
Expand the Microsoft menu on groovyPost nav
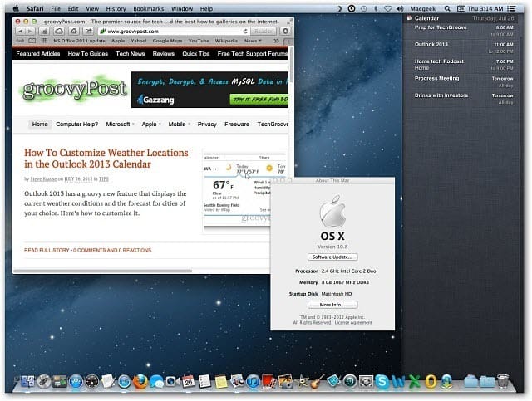(120, 124)
